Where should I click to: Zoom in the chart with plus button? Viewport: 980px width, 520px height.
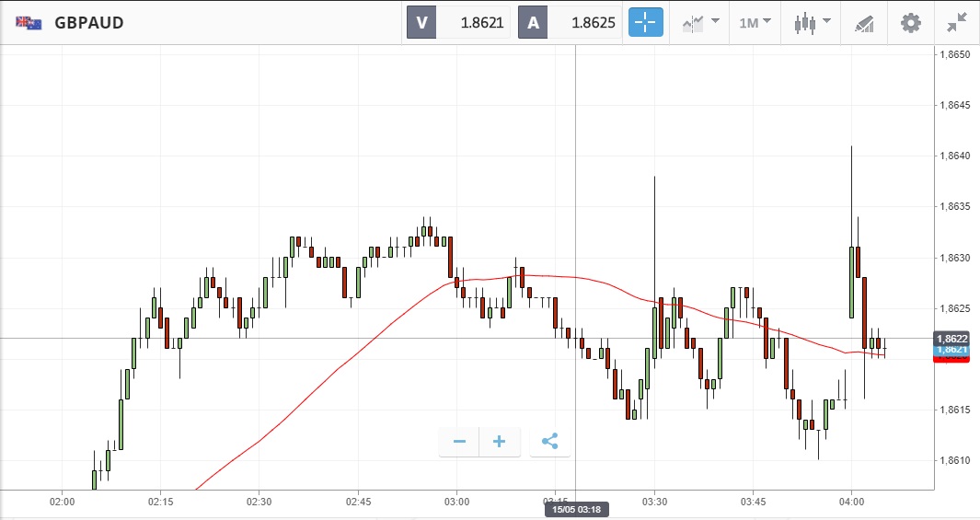500,442
